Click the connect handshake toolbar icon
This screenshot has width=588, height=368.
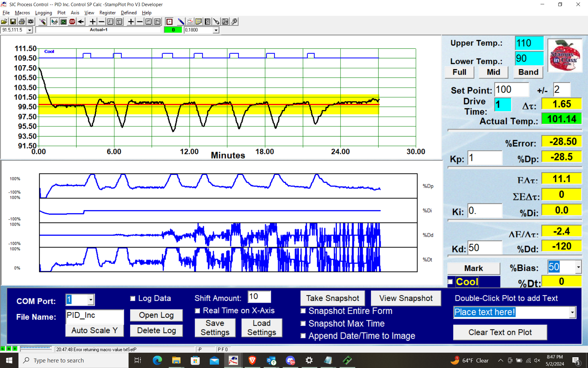pos(55,21)
